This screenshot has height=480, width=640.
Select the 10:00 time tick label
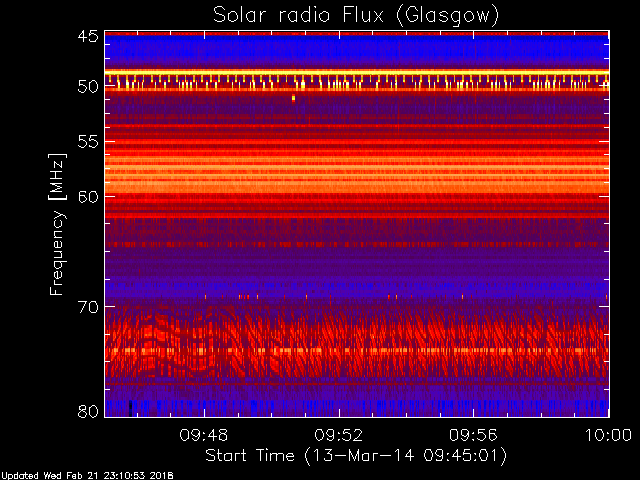[607, 435]
